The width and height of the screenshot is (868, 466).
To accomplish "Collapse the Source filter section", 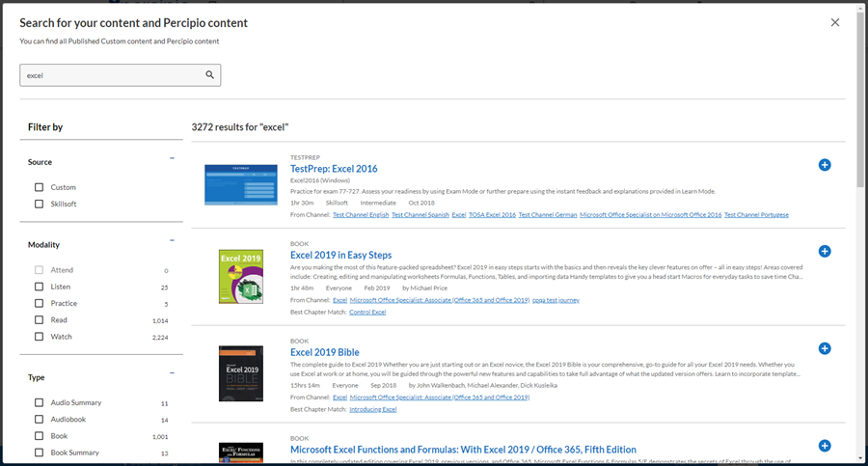I will tap(173, 158).
